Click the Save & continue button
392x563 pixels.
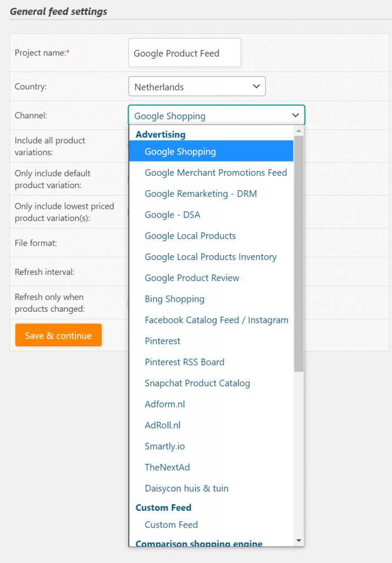(58, 335)
